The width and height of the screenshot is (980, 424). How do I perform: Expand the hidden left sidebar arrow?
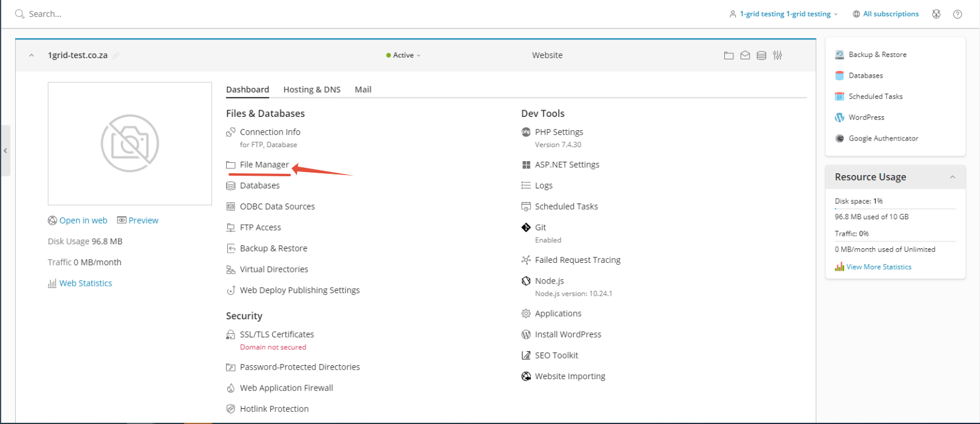tap(5, 150)
